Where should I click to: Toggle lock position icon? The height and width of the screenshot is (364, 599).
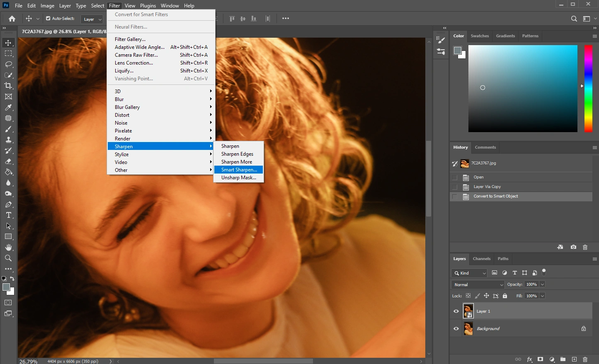tap(486, 296)
